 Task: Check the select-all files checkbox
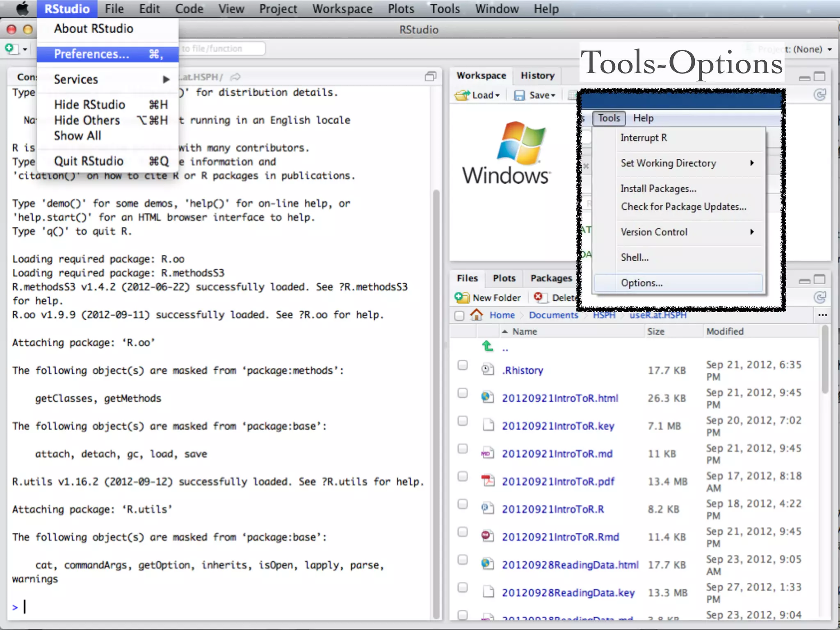click(459, 315)
